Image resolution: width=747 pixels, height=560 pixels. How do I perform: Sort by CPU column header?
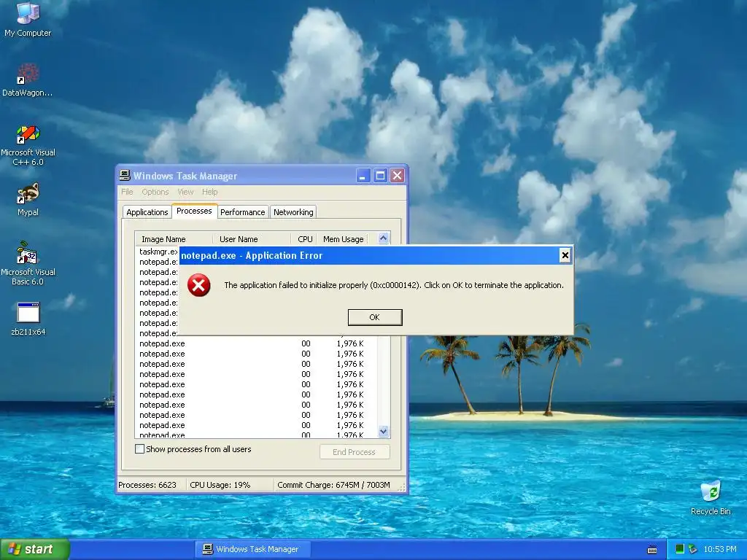[x=305, y=239]
